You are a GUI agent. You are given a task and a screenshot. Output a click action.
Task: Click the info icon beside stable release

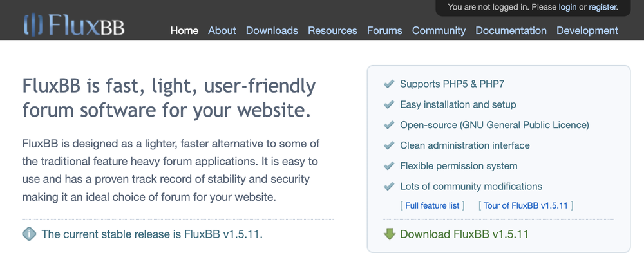[x=29, y=234]
